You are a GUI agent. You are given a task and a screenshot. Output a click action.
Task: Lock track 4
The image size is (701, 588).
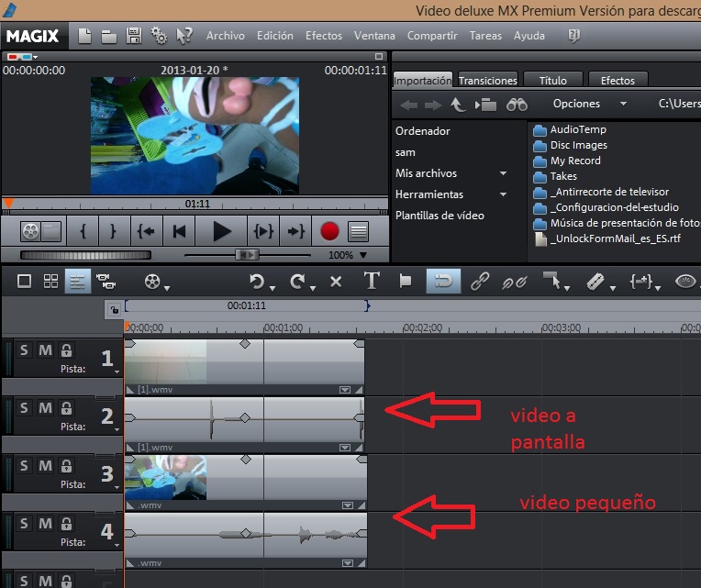coord(67,523)
